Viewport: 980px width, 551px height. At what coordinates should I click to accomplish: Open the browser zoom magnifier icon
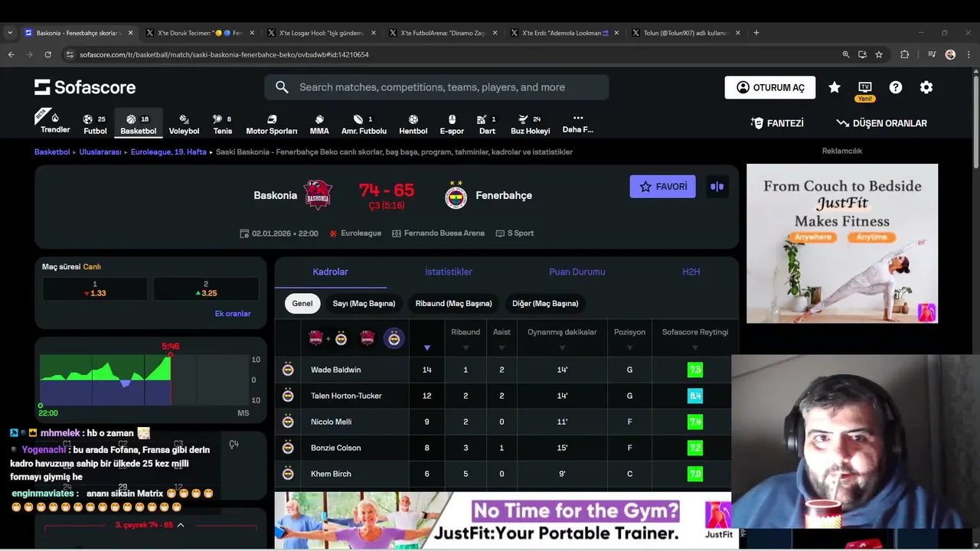(x=846, y=54)
